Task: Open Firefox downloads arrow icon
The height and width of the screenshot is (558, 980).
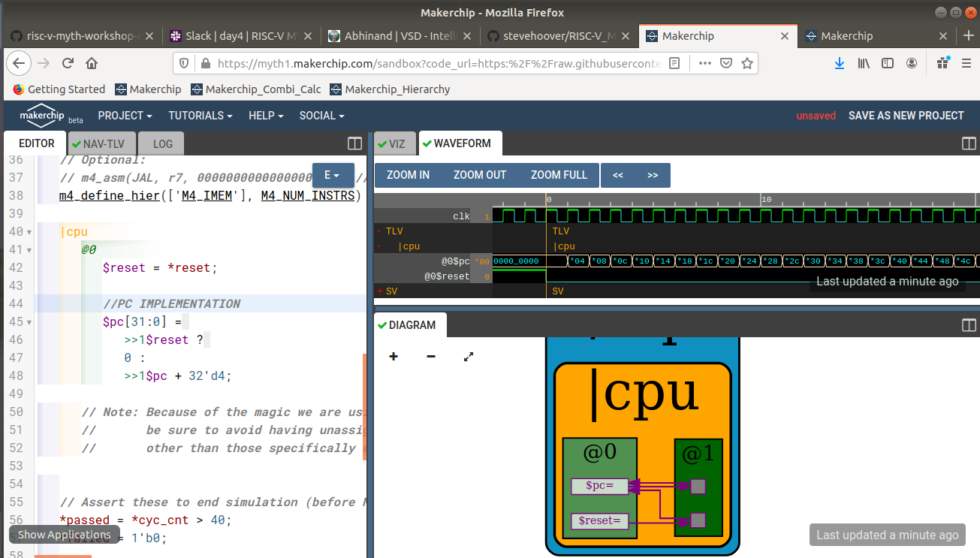Action: [840, 63]
